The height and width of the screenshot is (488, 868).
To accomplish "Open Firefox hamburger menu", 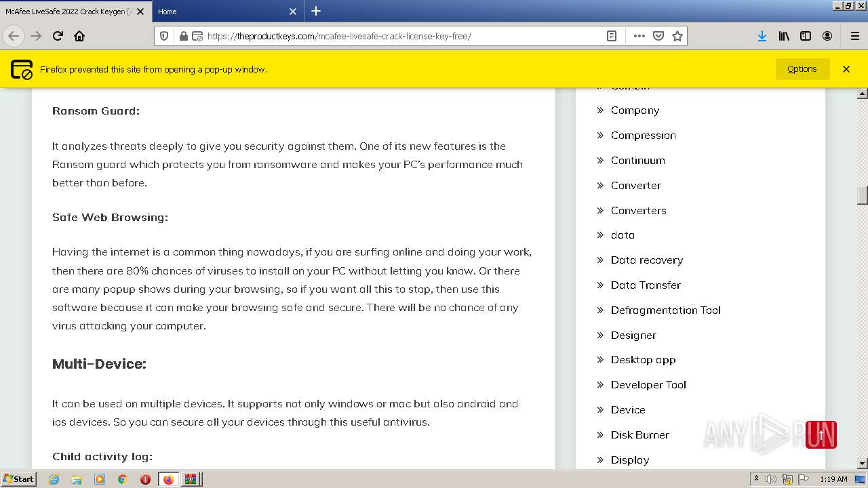I will pos(854,36).
